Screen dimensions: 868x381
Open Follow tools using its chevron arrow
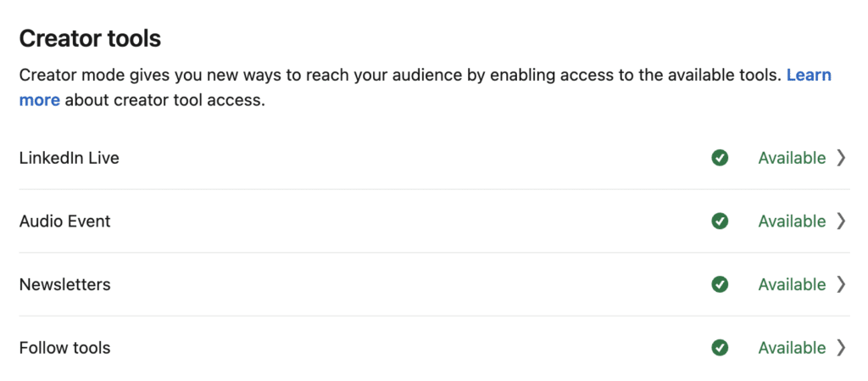pos(841,348)
